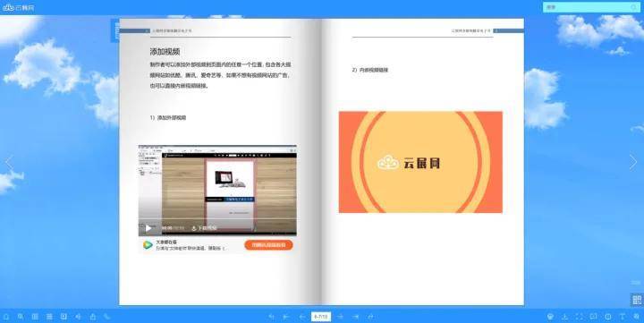Toggle the sound speaker icon in bottom toolbar
The image size is (644, 323).
pyautogui.click(x=79, y=317)
